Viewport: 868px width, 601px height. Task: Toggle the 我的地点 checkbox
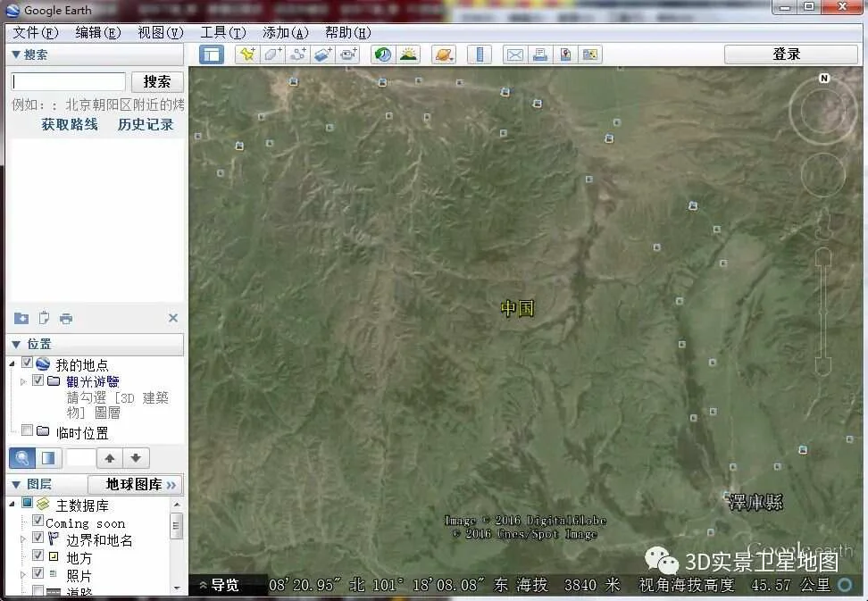coord(27,363)
